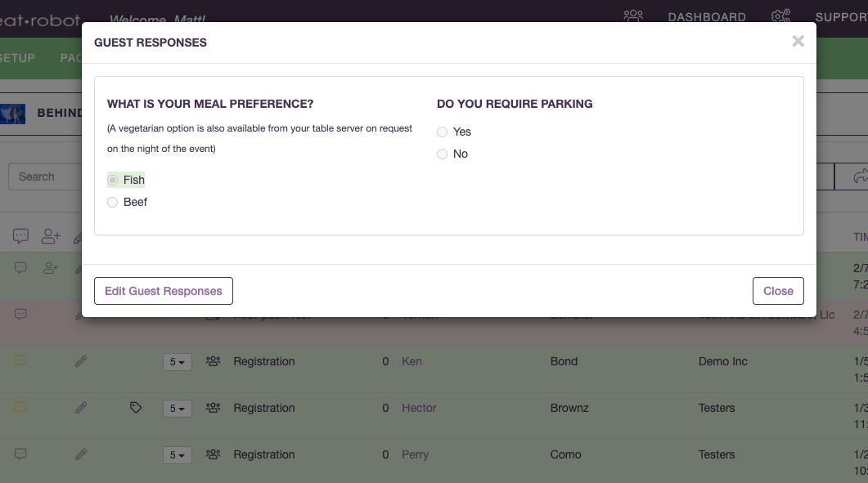Click inside the Search field
868x483 pixels.
click(49, 176)
